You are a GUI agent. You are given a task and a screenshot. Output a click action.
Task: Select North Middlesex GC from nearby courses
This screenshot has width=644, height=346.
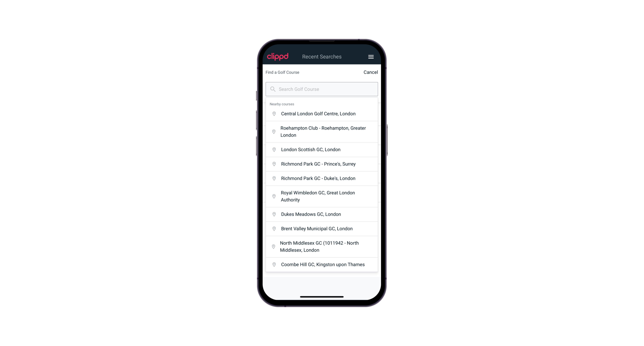[x=322, y=247]
